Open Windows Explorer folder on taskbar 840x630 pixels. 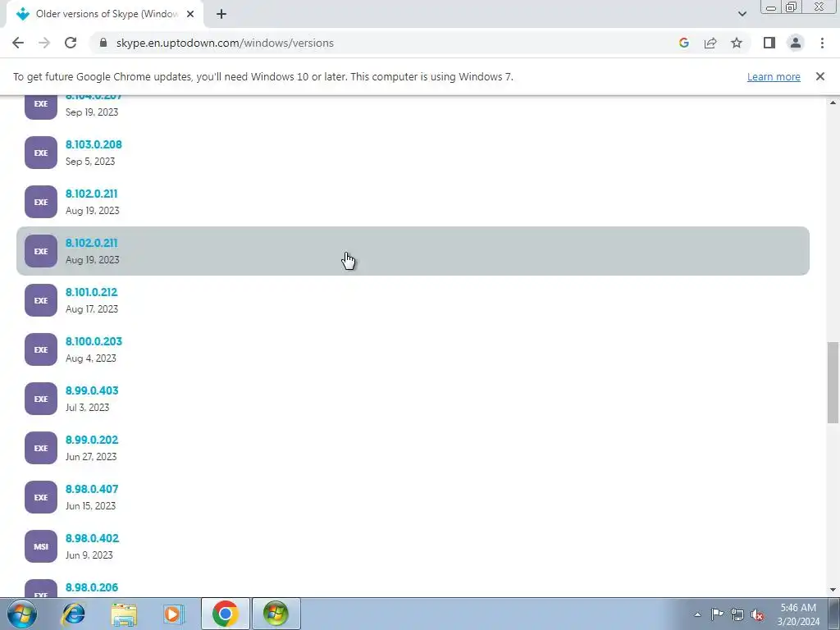[124, 614]
